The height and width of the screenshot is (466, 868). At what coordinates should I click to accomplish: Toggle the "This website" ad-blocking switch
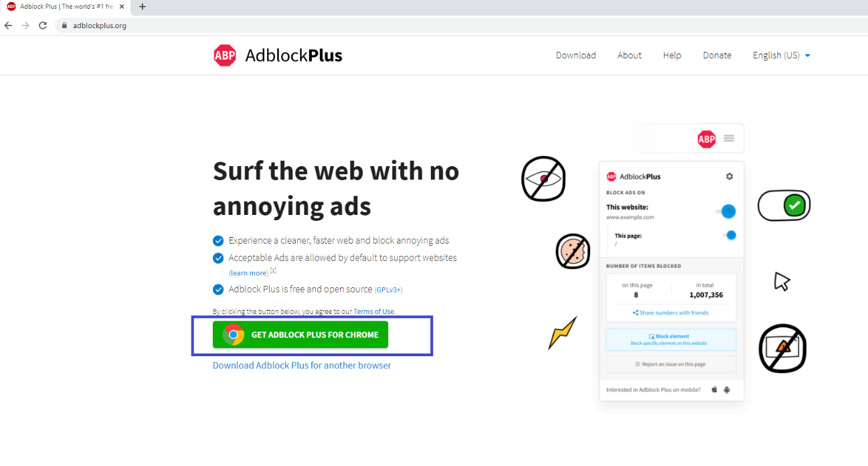tap(725, 212)
